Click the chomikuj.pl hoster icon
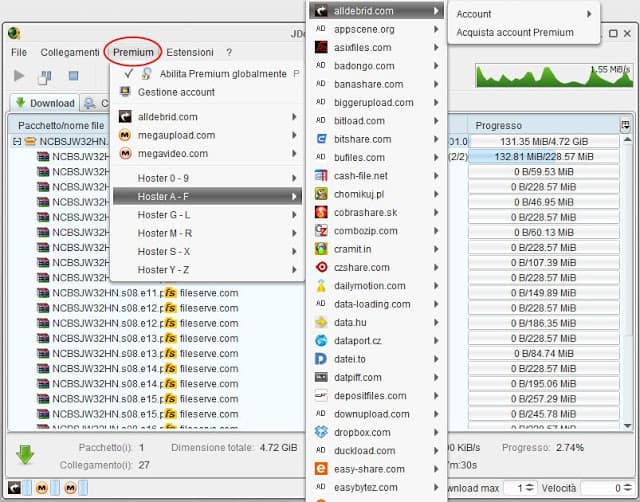Image resolution: width=640 pixels, height=502 pixels. (x=321, y=194)
